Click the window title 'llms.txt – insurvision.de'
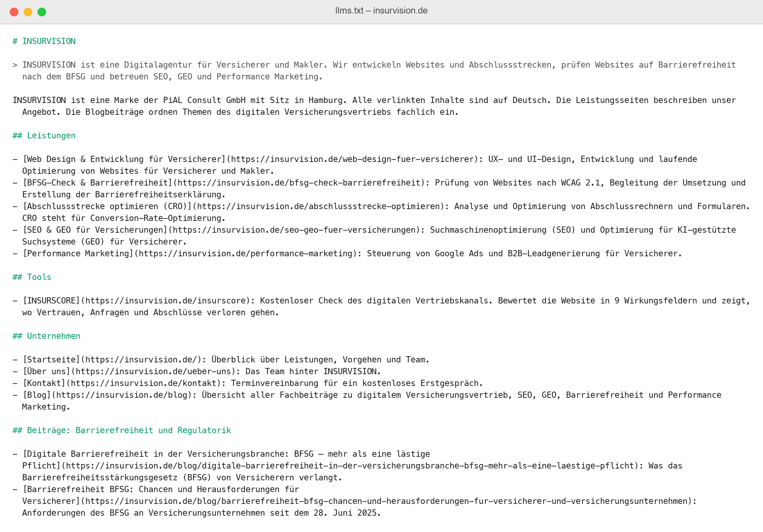763x532 pixels. point(381,11)
